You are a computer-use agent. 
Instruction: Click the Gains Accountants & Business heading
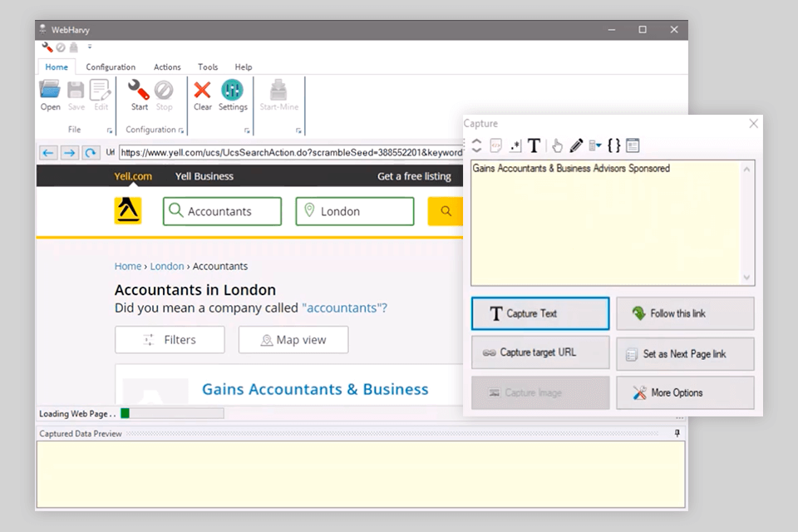click(x=315, y=390)
